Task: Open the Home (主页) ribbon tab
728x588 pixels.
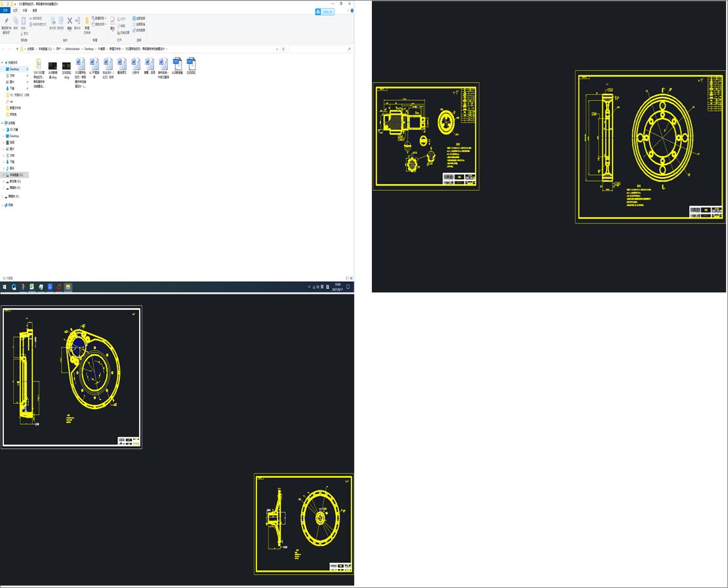Action: coord(15,10)
